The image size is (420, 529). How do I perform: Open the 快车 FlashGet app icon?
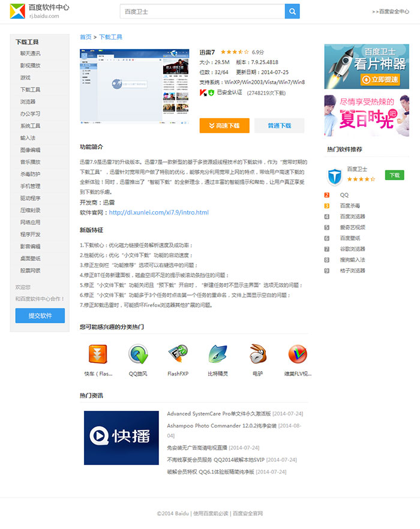click(98, 354)
